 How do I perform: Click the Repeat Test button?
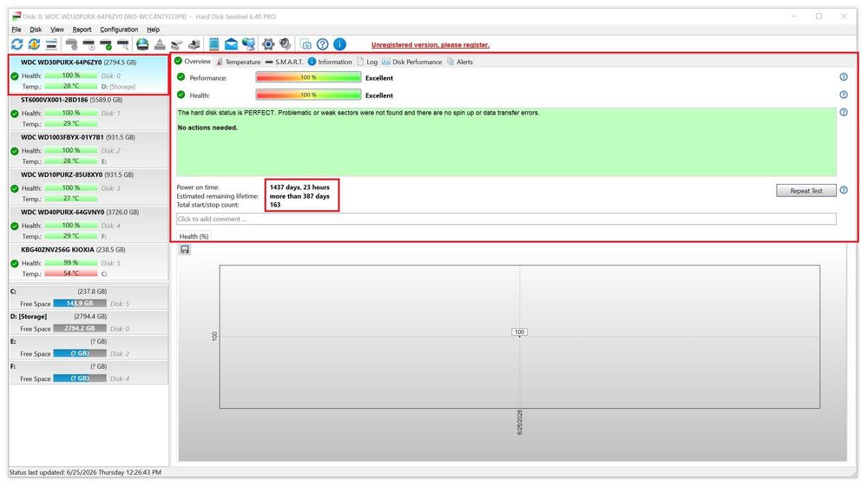(806, 190)
